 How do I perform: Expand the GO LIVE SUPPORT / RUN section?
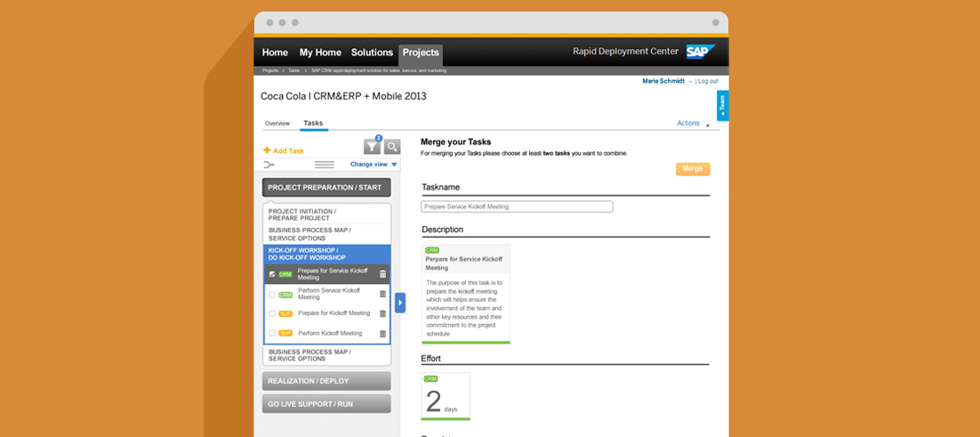[326, 404]
